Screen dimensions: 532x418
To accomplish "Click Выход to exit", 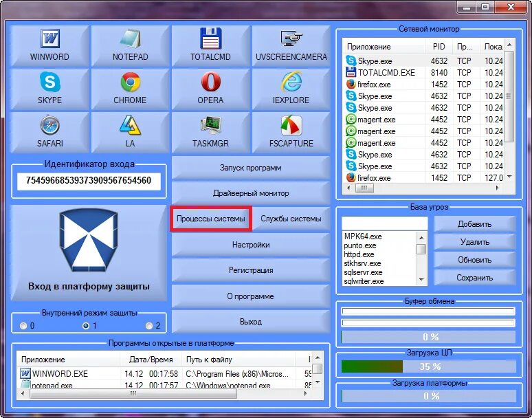I will point(251,322).
